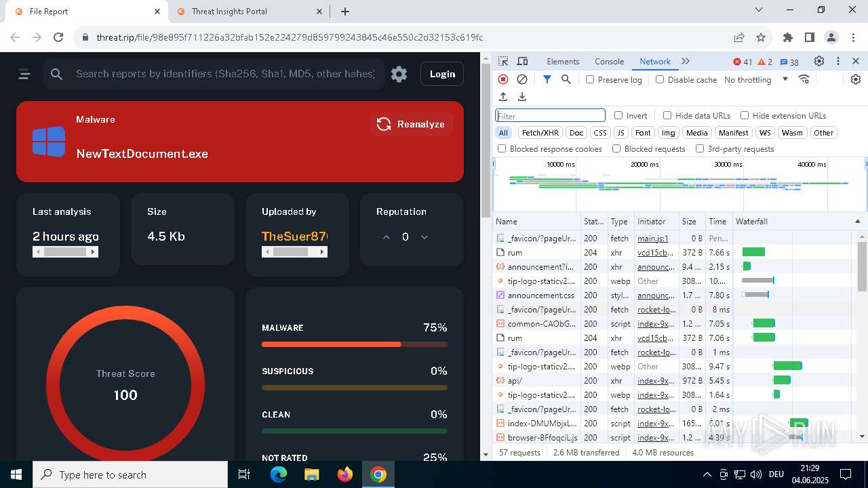Click the export HAR download icon
The width and height of the screenshot is (868, 488).
pyautogui.click(x=522, y=97)
